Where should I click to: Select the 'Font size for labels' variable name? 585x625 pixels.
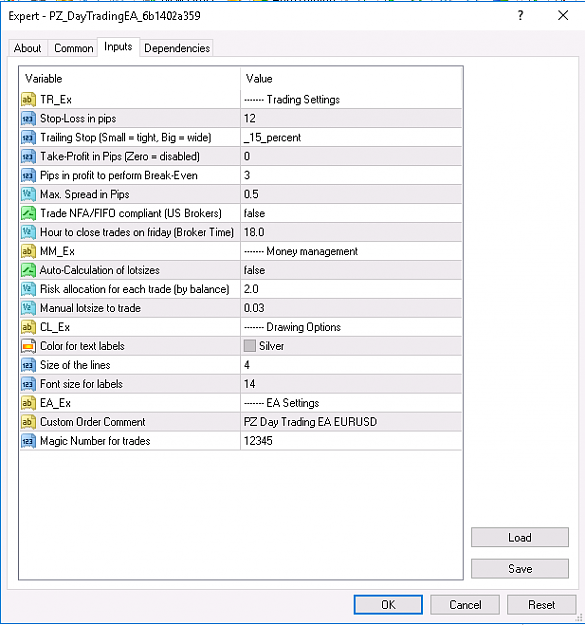pyautogui.click(x=81, y=384)
